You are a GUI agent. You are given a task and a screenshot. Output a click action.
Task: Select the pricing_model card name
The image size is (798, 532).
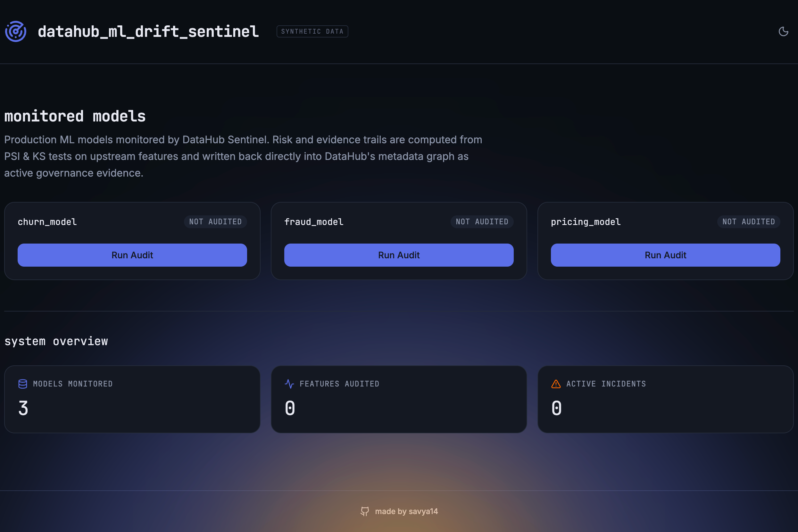point(586,222)
